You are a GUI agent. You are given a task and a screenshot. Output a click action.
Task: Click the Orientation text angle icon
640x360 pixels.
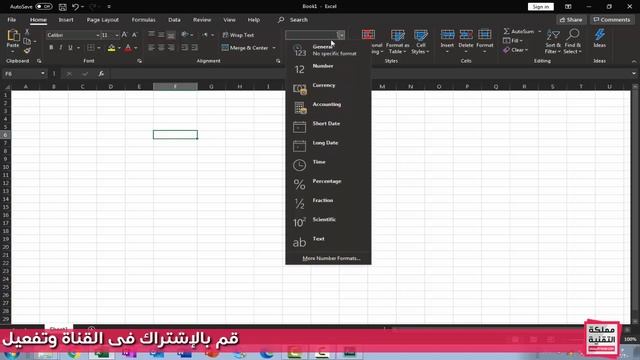coord(185,35)
